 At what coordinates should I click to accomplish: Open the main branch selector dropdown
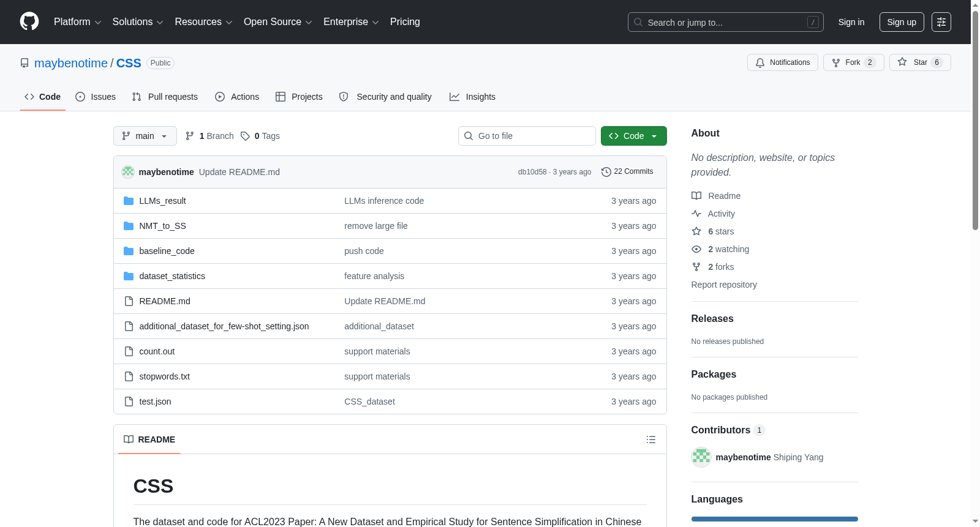[x=145, y=136]
